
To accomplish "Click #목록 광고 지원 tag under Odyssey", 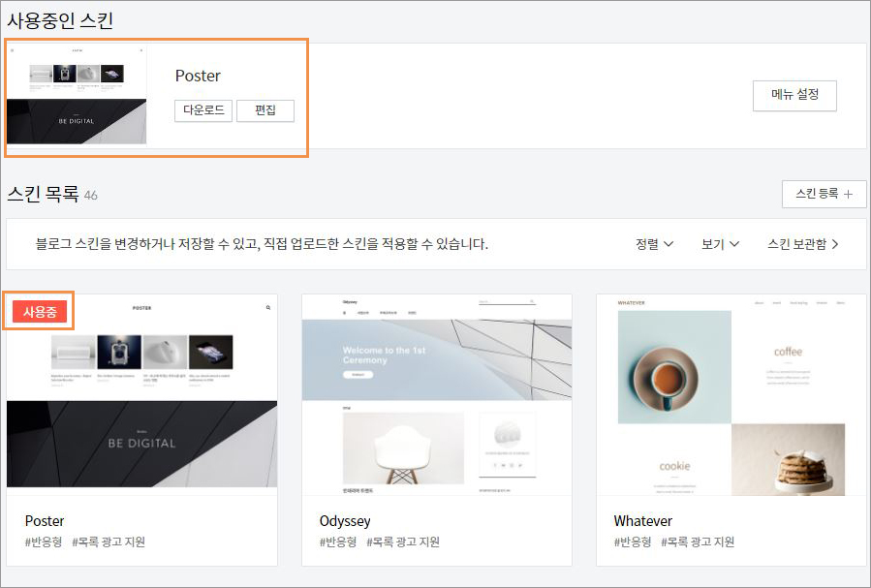I will click(403, 542).
